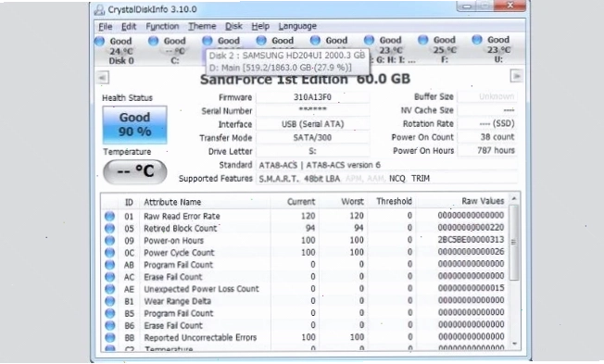Screen dimensions: 604x364
Task: Click the Firmware value 310A13F0
Action: [312, 97]
